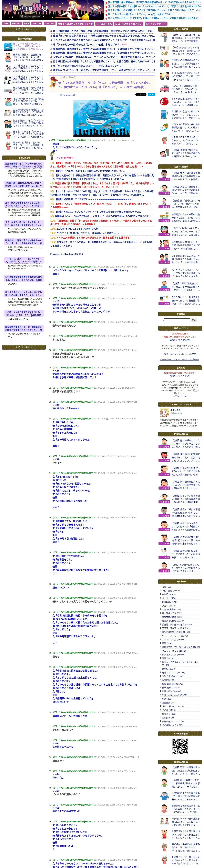This screenshot has width=204, height=868.
Task: Open 激論！100コメント以上の人気記事 link
Action: click(x=180, y=354)
